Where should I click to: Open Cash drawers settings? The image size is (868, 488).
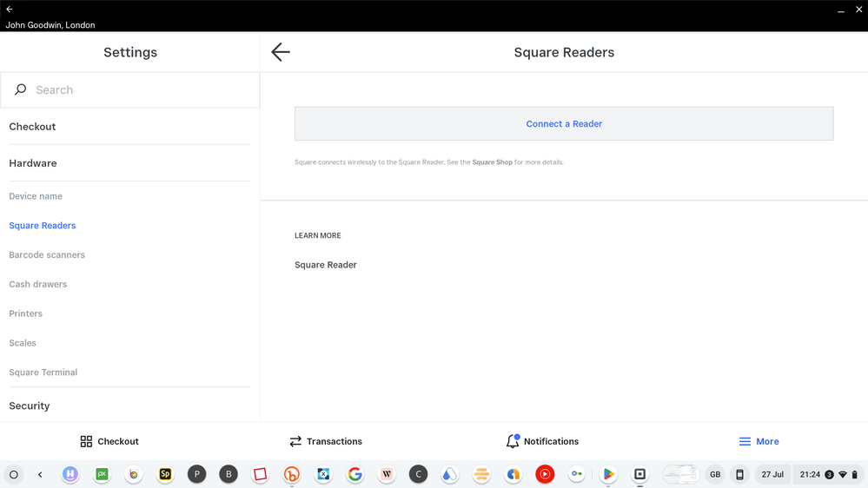[38, 285]
